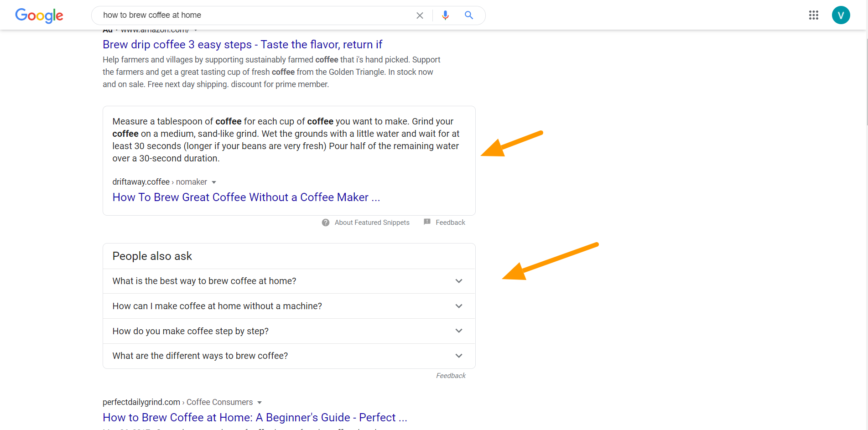Click the Feedback link below People also ask

[x=450, y=375]
